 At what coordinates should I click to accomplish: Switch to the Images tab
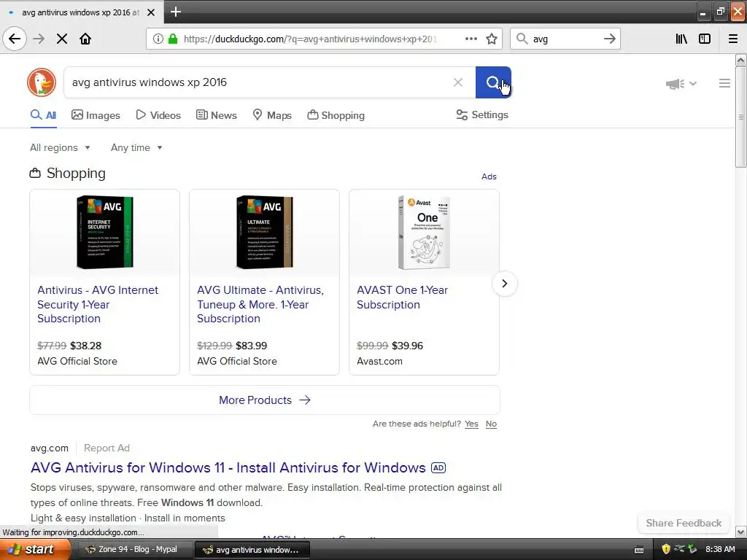pos(96,115)
